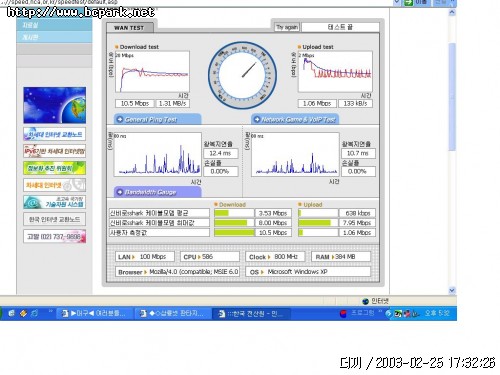
Task: Click the speedometer gauge dial
Action: 242,75
